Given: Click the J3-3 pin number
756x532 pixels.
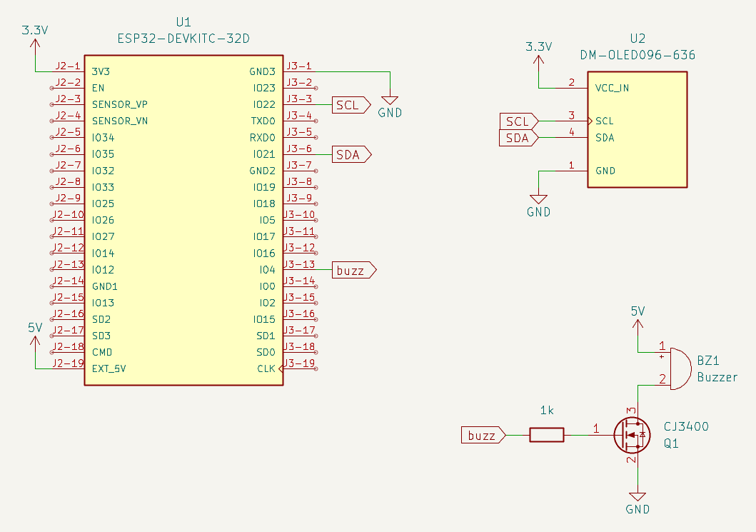Looking at the screenshot, I should [299, 99].
